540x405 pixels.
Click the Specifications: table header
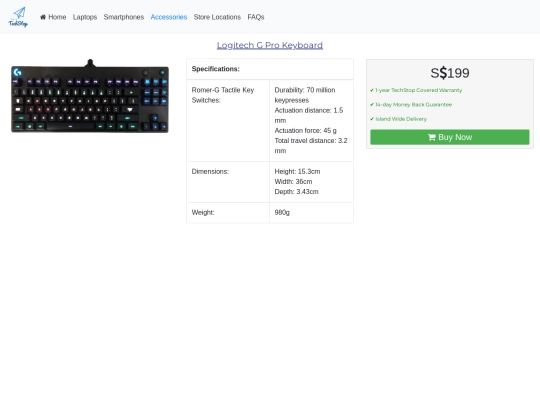(x=270, y=69)
